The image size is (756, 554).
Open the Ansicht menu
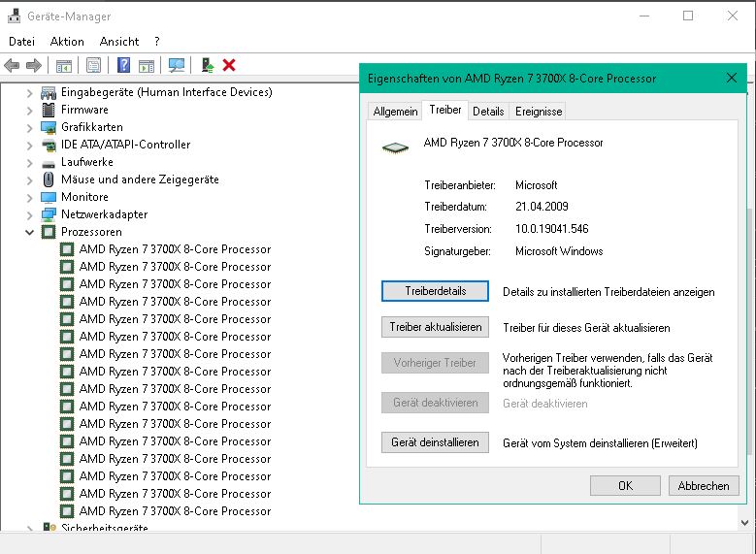[119, 42]
